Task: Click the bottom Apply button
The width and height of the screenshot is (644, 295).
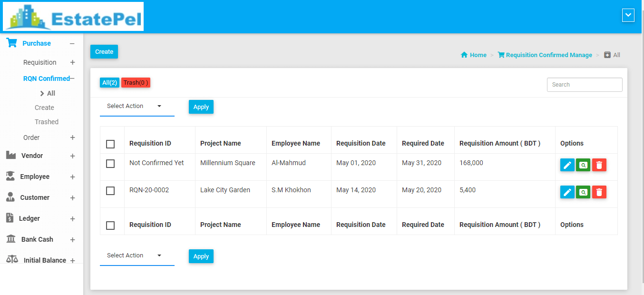Action: (201, 256)
